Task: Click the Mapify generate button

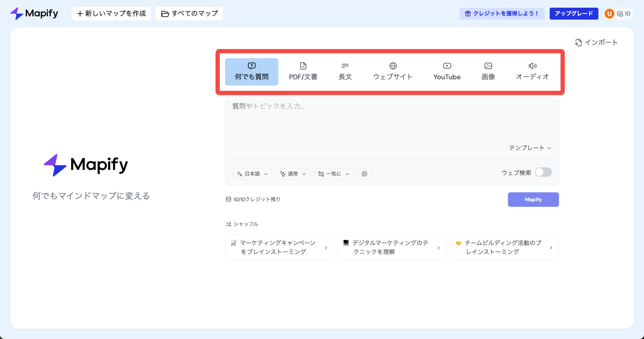Action: [533, 199]
